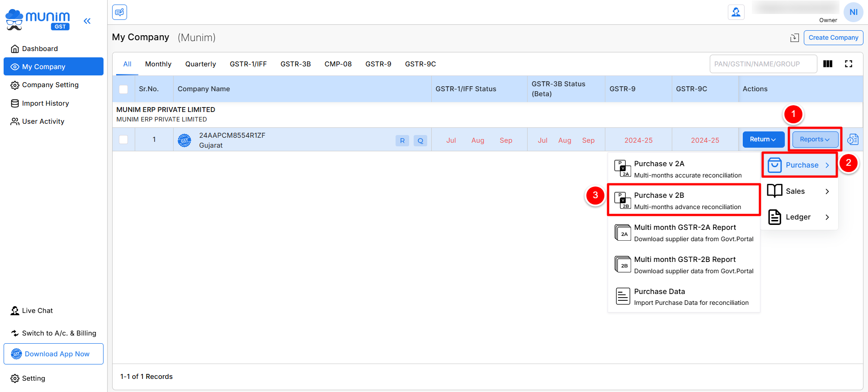Click the Purchase Data list icon
This screenshot has height=392, width=868.
(x=623, y=296)
